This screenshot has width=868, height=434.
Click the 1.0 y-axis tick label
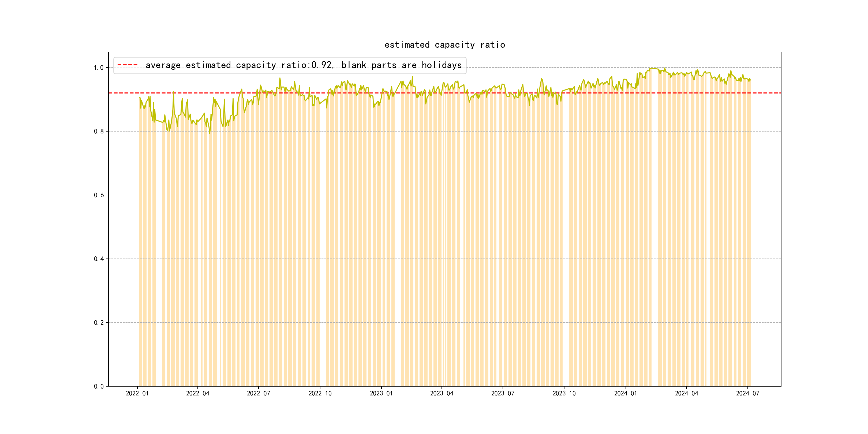99,68
